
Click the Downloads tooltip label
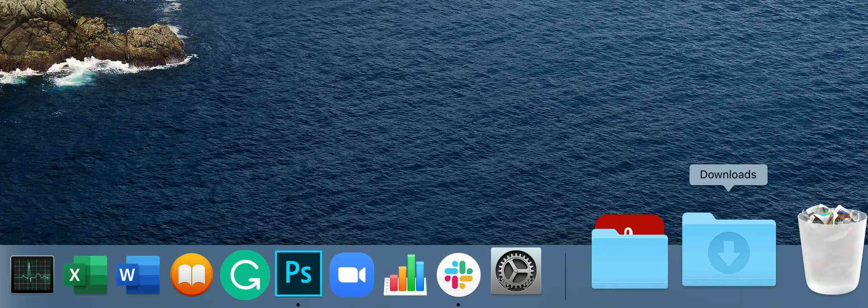pyautogui.click(x=728, y=175)
